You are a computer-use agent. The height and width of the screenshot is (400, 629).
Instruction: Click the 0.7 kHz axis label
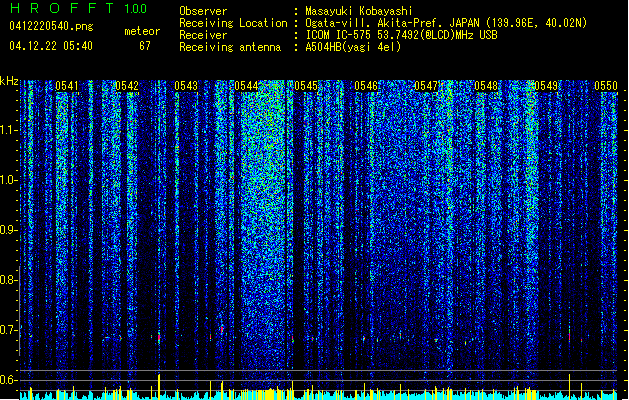tap(9, 330)
